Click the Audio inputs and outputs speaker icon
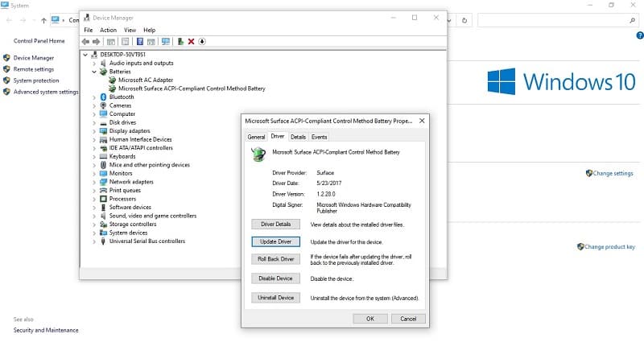The image size is (644, 342). (x=104, y=64)
